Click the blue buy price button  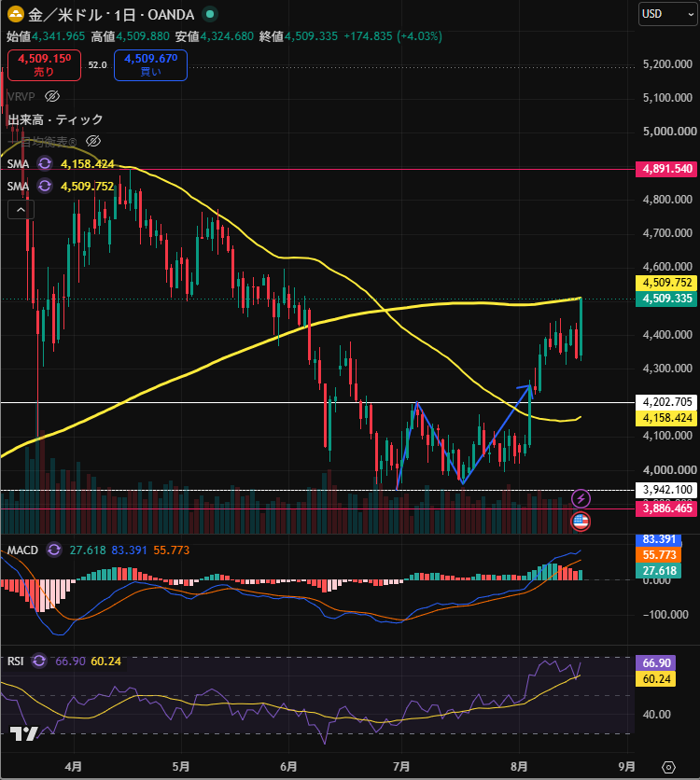151,65
